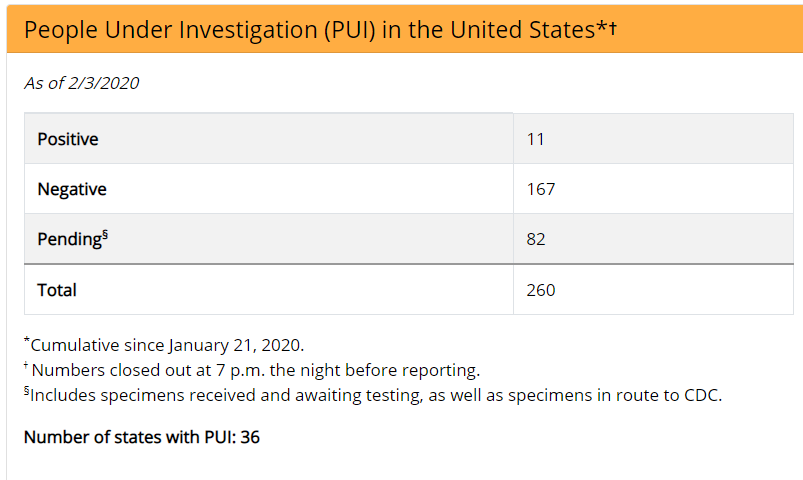Viewport: 803px width, 480px height.
Task: Click the Pending count value 82
Action: [x=536, y=240]
